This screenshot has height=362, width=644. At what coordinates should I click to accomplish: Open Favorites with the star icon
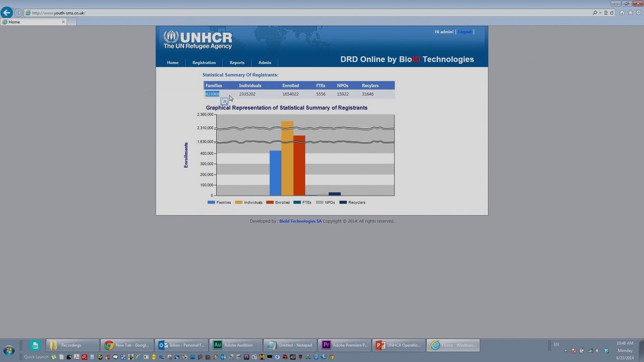pos(630,13)
